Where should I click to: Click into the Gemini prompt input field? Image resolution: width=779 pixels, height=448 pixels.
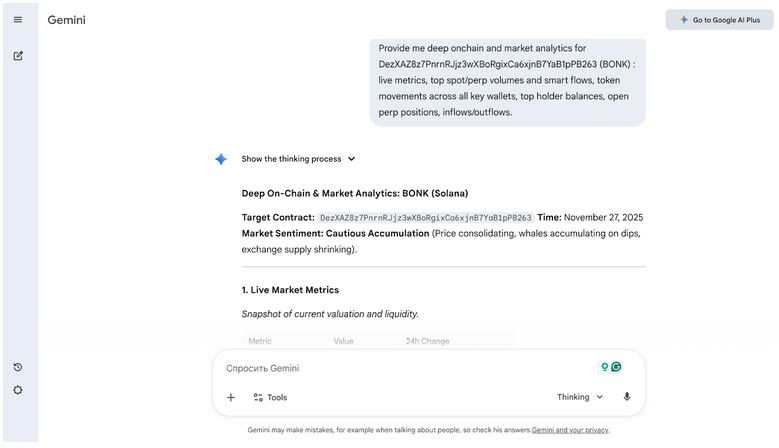coord(400,368)
